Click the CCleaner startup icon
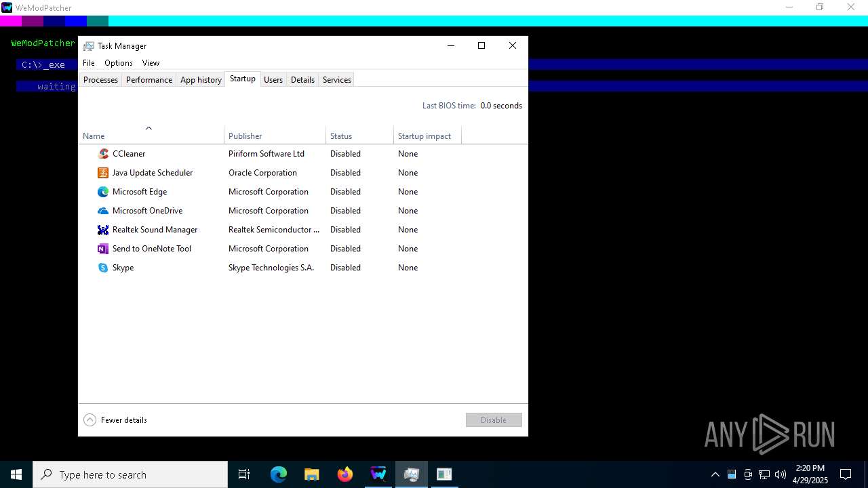 (103, 154)
